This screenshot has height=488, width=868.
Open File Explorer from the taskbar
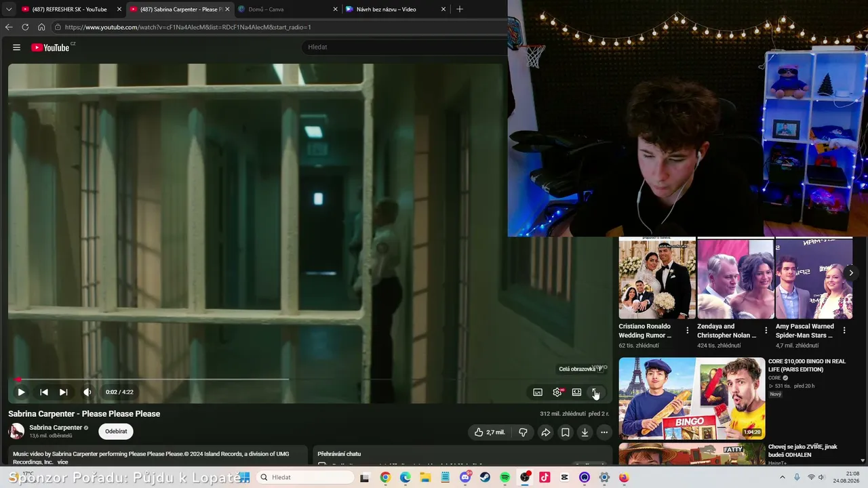tap(425, 477)
